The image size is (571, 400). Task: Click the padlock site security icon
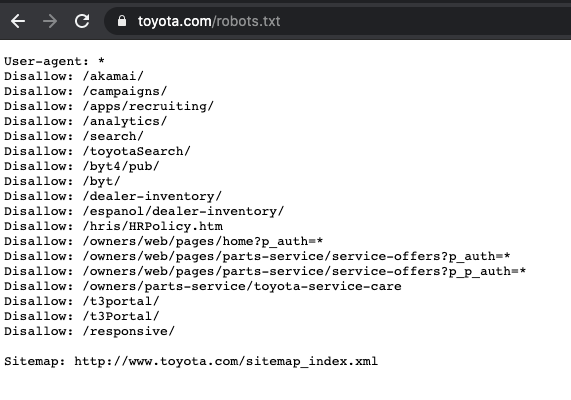(122, 21)
